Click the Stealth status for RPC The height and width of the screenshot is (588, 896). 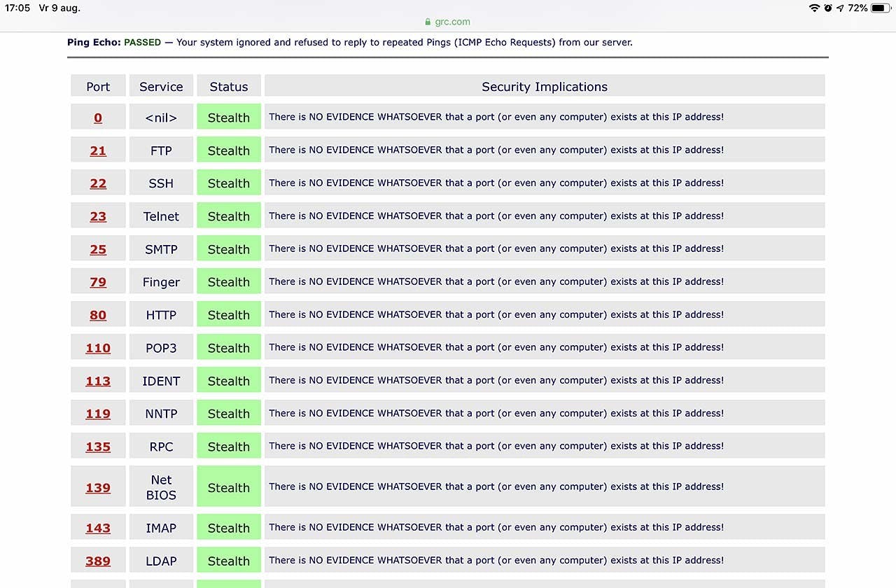229,447
